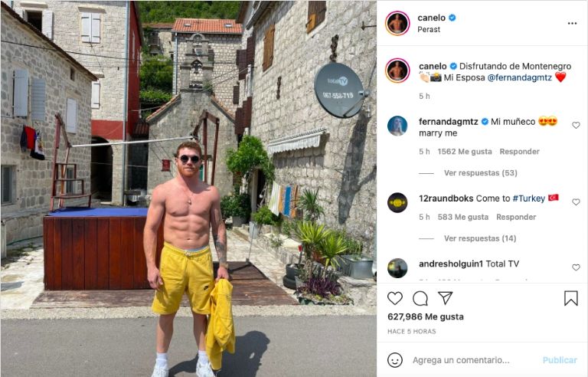View the 627,986 Me gusta likes list
Image resolution: width=588 pixels, height=377 pixels.
pos(426,316)
